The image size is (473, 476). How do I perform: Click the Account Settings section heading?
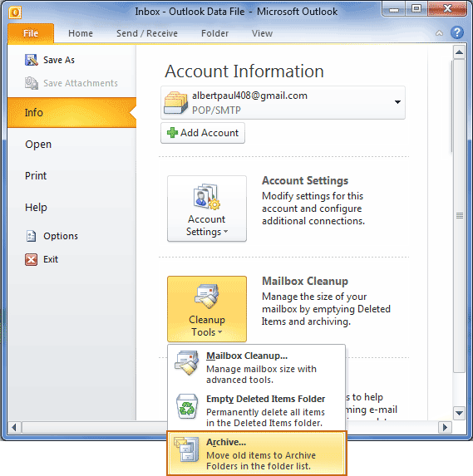[x=305, y=180]
